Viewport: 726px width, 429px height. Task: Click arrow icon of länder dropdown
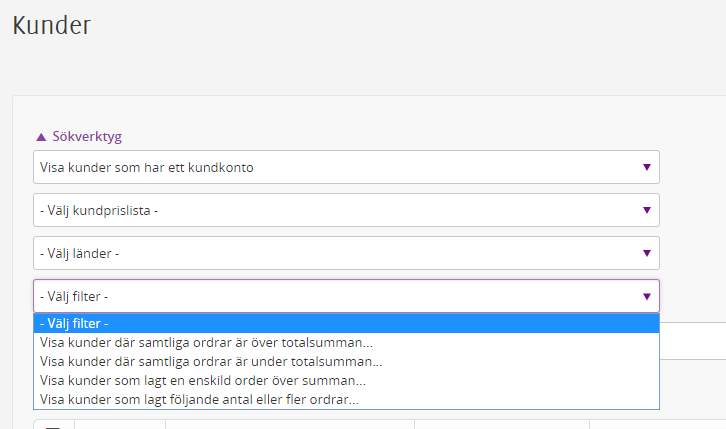coord(647,253)
